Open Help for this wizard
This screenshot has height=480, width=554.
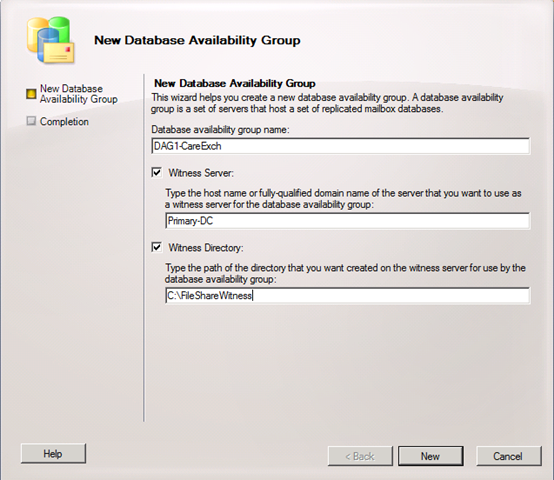(x=53, y=454)
